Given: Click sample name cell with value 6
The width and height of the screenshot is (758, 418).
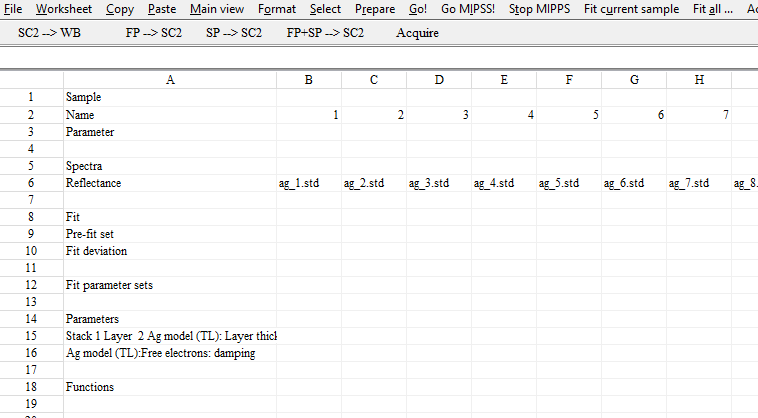Looking at the screenshot, I should coord(634,115).
